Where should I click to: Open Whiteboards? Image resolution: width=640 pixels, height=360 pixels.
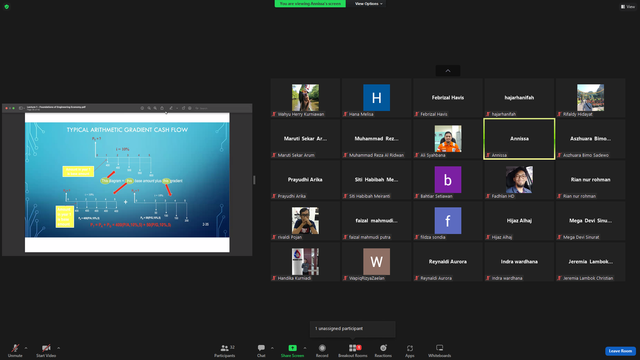440,350
